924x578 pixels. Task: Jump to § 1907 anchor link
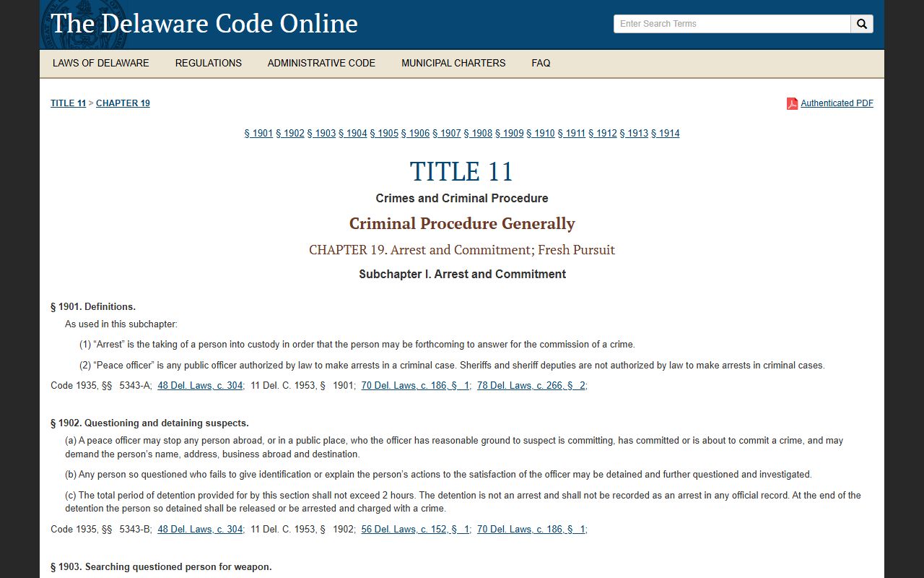pos(447,133)
